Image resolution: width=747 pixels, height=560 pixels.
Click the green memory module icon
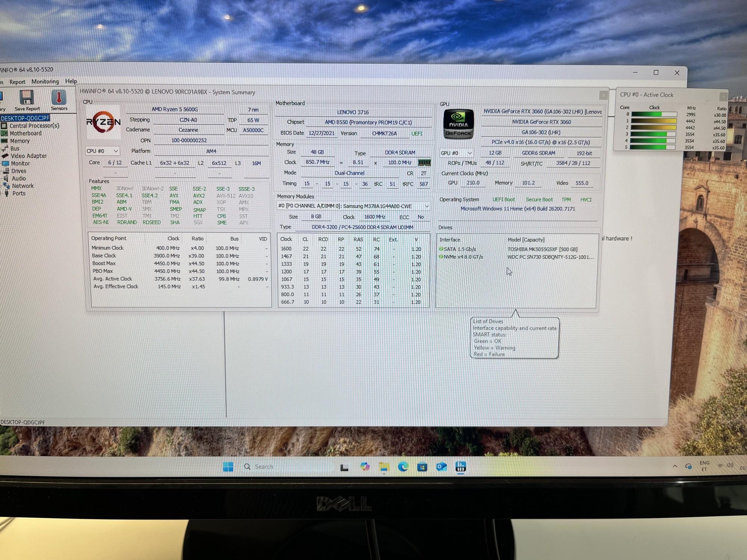click(424, 163)
